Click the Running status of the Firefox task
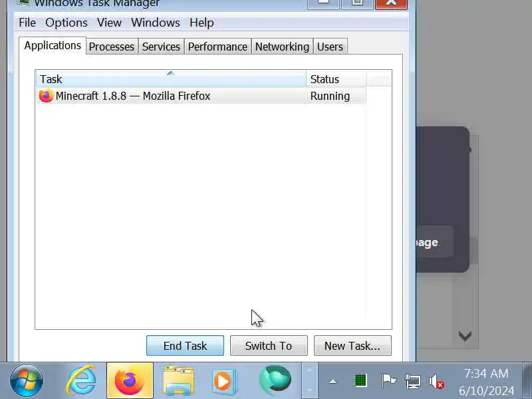 point(330,96)
